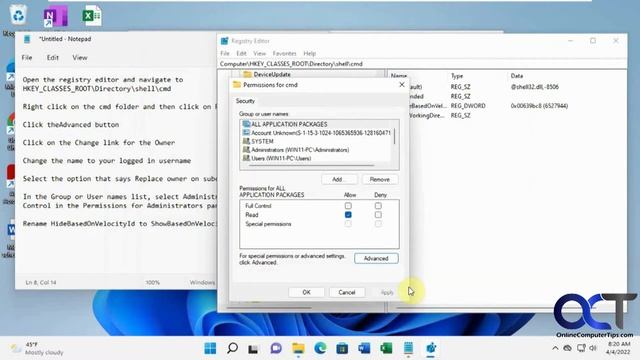The width and height of the screenshot is (640, 360).
Task: Close the Permissions for cmd dialog
Action: coord(402,84)
